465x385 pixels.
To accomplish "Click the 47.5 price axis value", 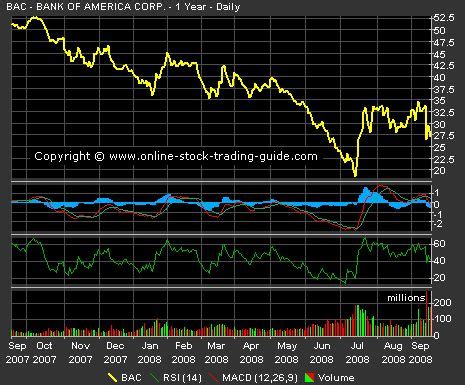I will coord(444,43).
